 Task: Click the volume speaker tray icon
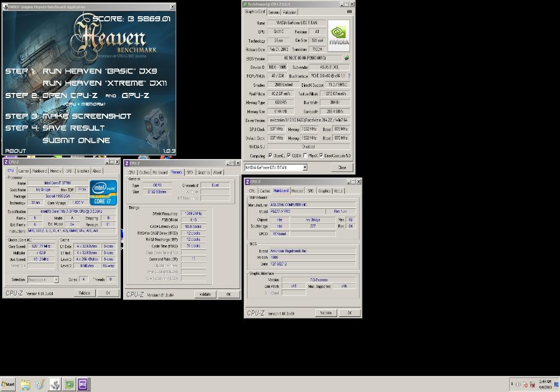point(518,385)
